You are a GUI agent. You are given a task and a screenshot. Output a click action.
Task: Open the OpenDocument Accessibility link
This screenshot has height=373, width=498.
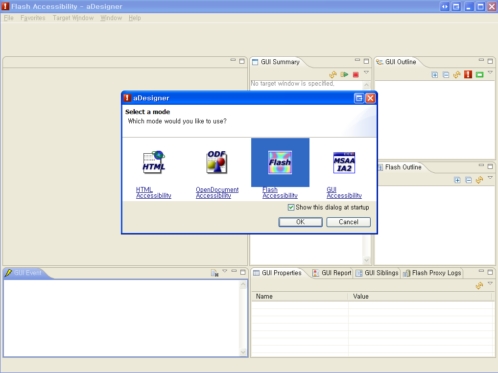(217, 192)
